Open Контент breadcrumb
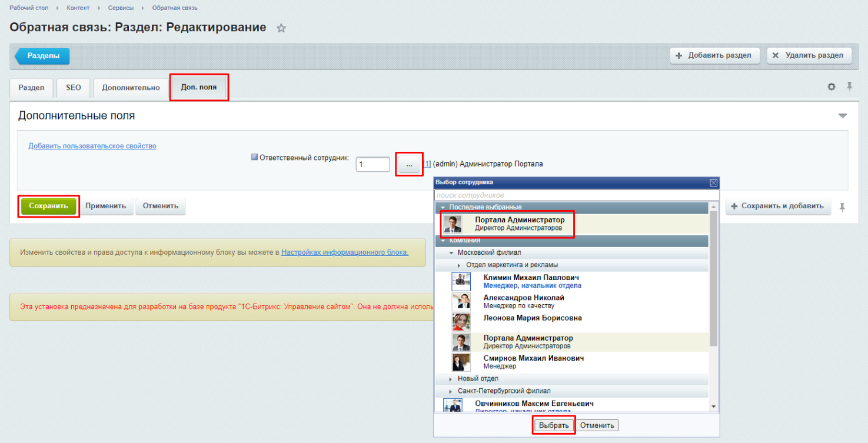Viewport: 868px width, 443px height. tap(78, 8)
